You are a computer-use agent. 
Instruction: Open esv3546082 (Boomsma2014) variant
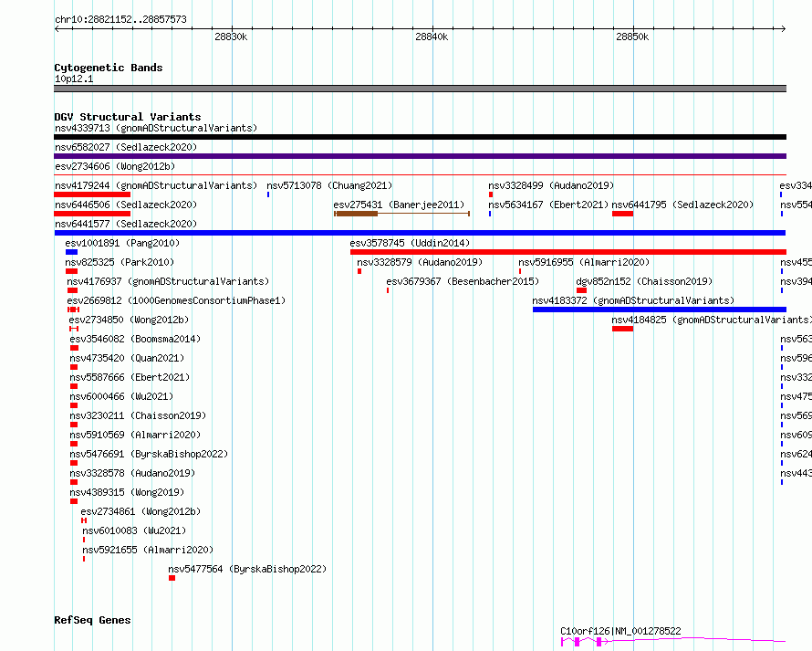[135, 339]
